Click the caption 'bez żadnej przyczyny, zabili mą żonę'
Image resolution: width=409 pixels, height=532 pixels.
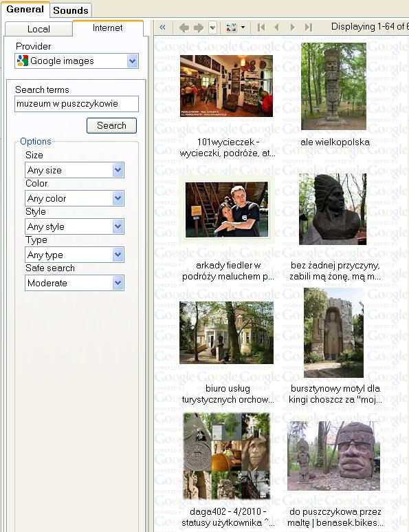335,270
